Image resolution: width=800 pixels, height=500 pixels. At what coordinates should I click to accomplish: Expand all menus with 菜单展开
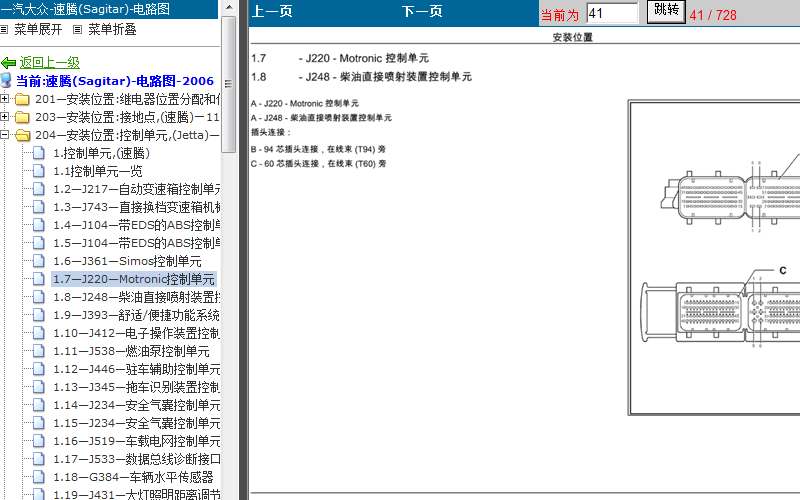[x=38, y=30]
